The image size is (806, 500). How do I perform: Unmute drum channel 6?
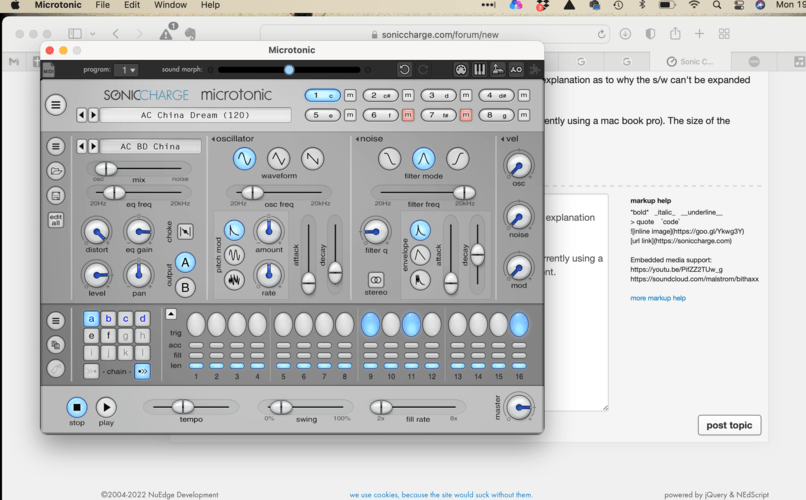pyautogui.click(x=408, y=115)
